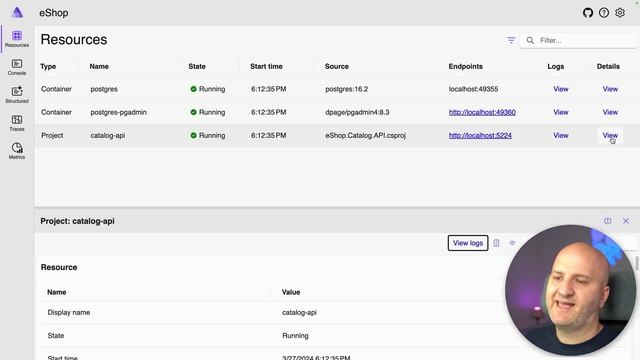The height and width of the screenshot is (360, 640).
Task: Open the help question mark icon
Action: pos(604,13)
